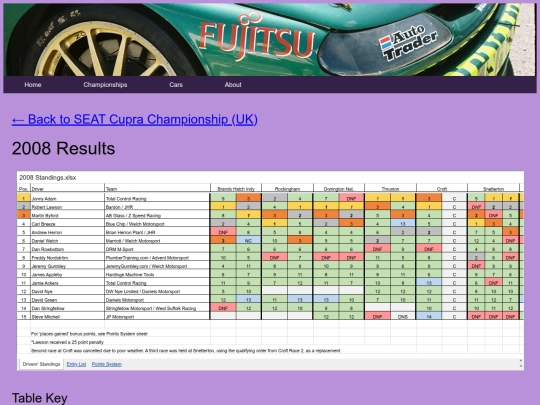Select Dan Stringfellow's Brands Hatch DNF cell
The image size is (540, 405).
point(223,308)
